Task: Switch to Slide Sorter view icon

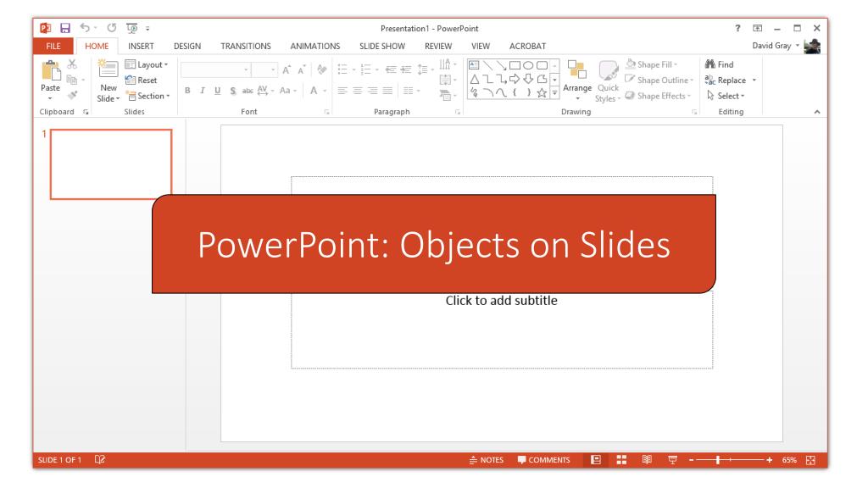Action: [x=621, y=460]
